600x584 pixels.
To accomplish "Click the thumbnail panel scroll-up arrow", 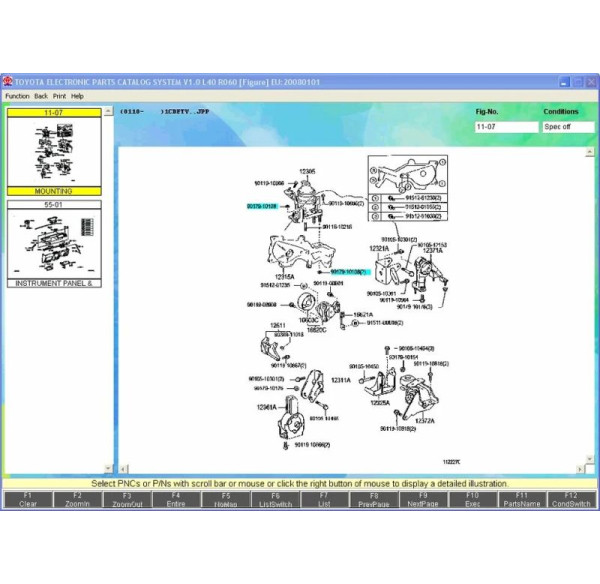I will click(x=109, y=112).
